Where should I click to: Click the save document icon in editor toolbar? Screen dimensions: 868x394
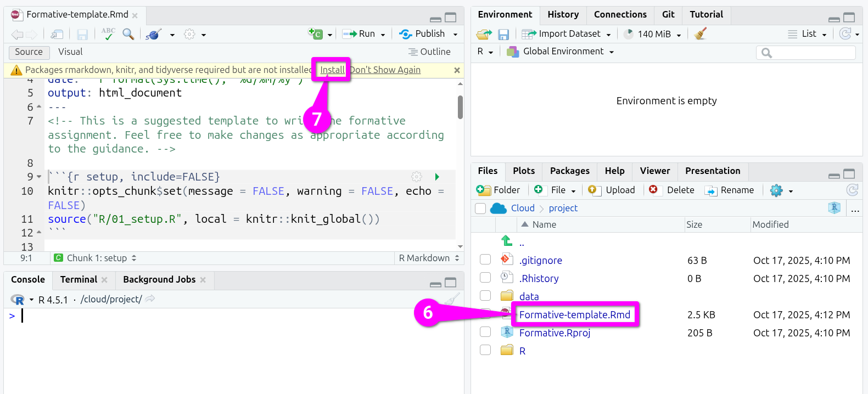tap(82, 35)
